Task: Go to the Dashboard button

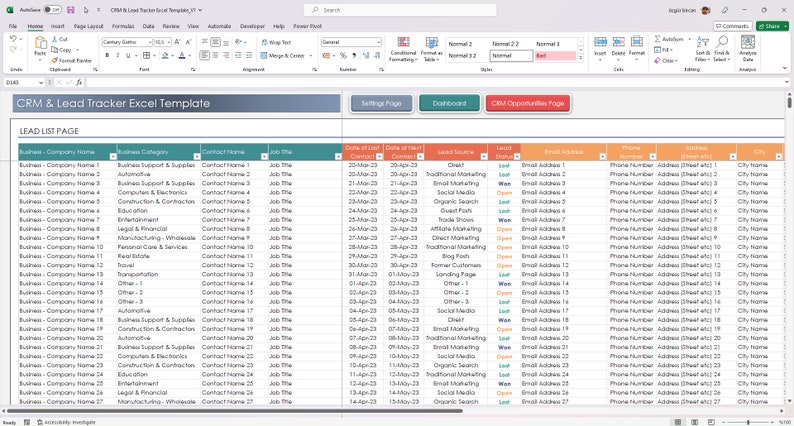Action: 449,103
